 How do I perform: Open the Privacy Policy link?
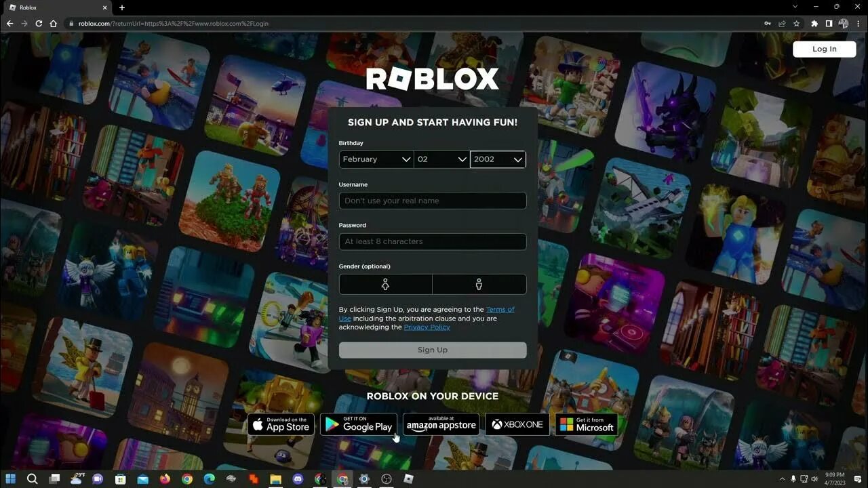point(427,327)
